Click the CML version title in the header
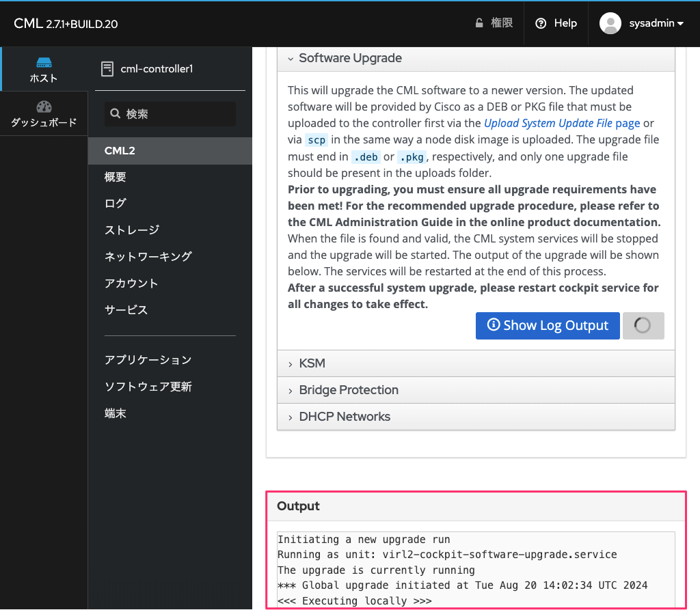 coord(66,24)
